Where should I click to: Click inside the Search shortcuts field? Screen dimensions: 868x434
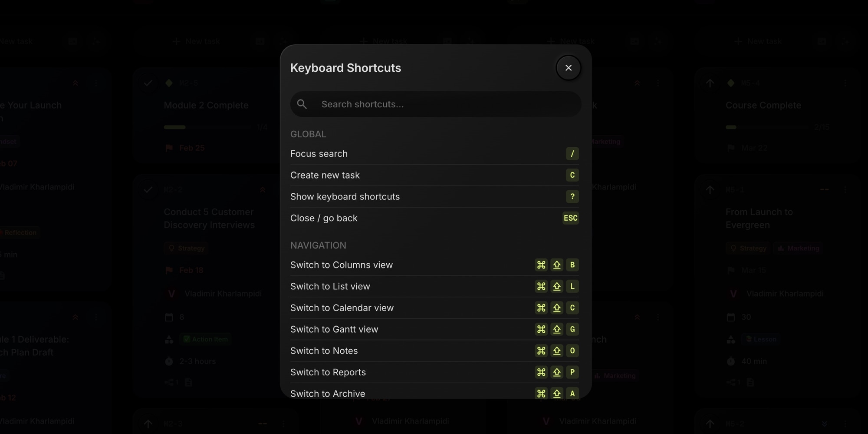pyautogui.click(x=434, y=104)
